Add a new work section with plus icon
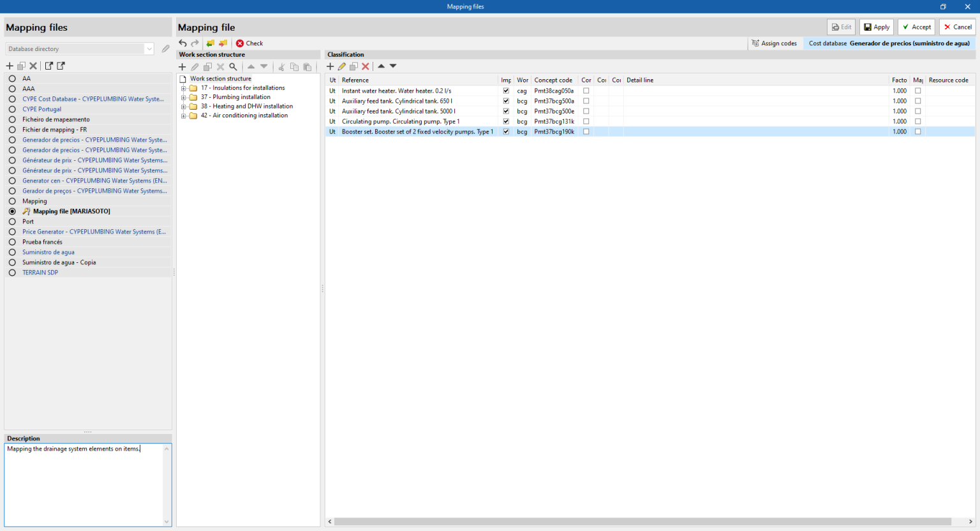 [x=182, y=66]
